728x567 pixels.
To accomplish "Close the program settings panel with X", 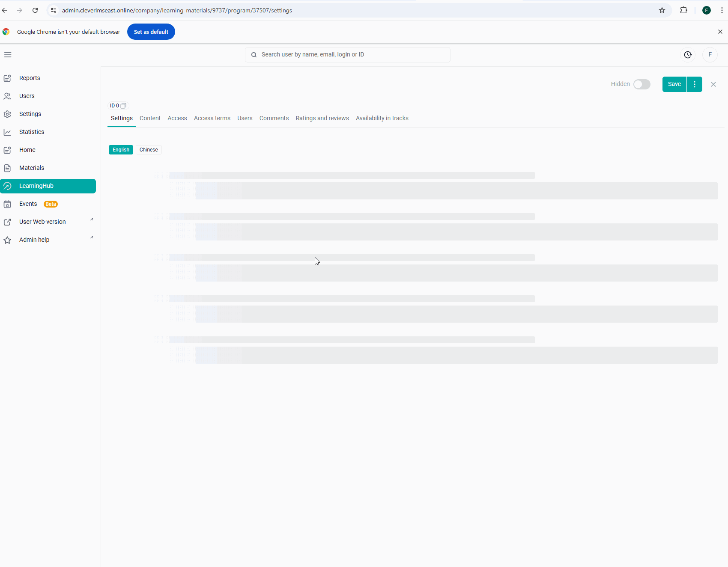I will pyautogui.click(x=713, y=84).
